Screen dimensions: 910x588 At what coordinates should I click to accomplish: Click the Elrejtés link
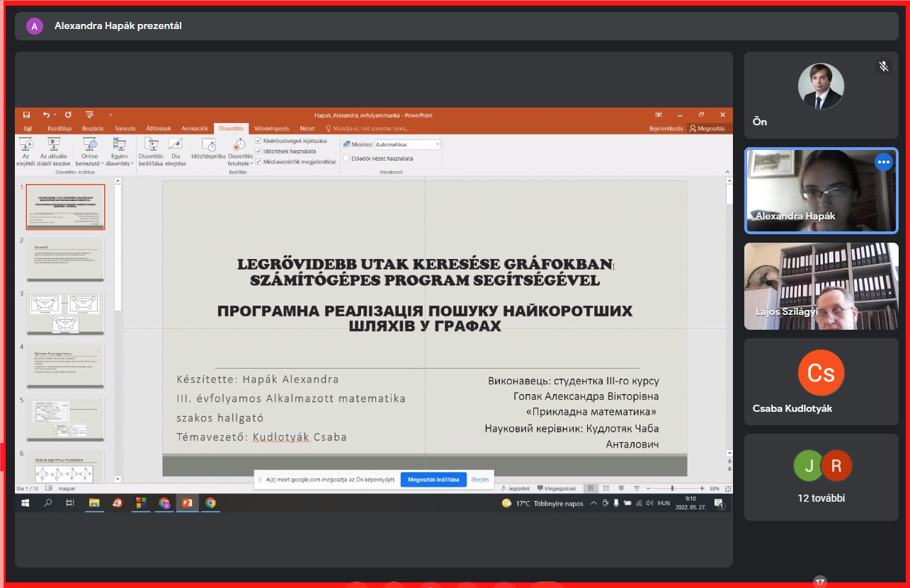point(480,480)
